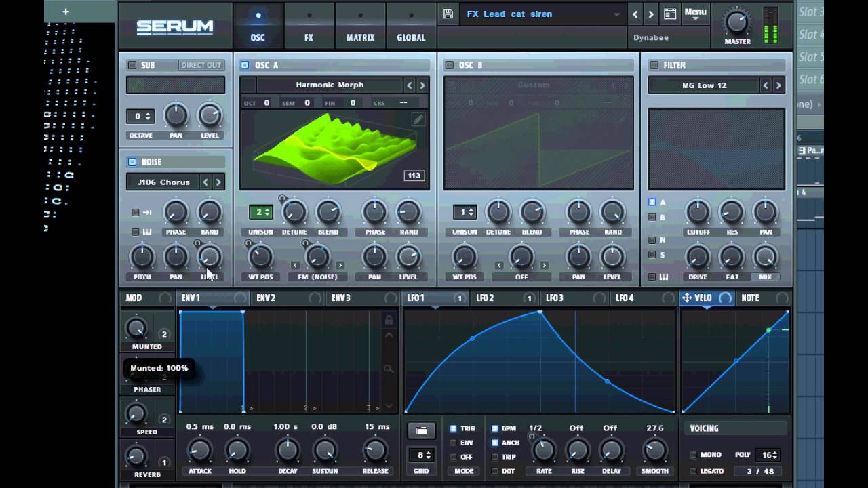Select the NOTE tab
This screenshot has height=488, width=868.
coord(764,298)
